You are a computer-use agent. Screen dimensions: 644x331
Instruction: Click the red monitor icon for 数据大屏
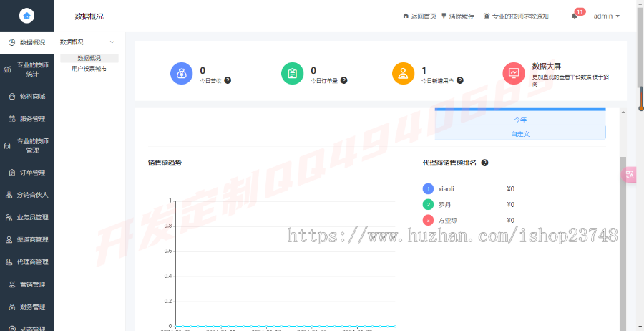pos(514,74)
